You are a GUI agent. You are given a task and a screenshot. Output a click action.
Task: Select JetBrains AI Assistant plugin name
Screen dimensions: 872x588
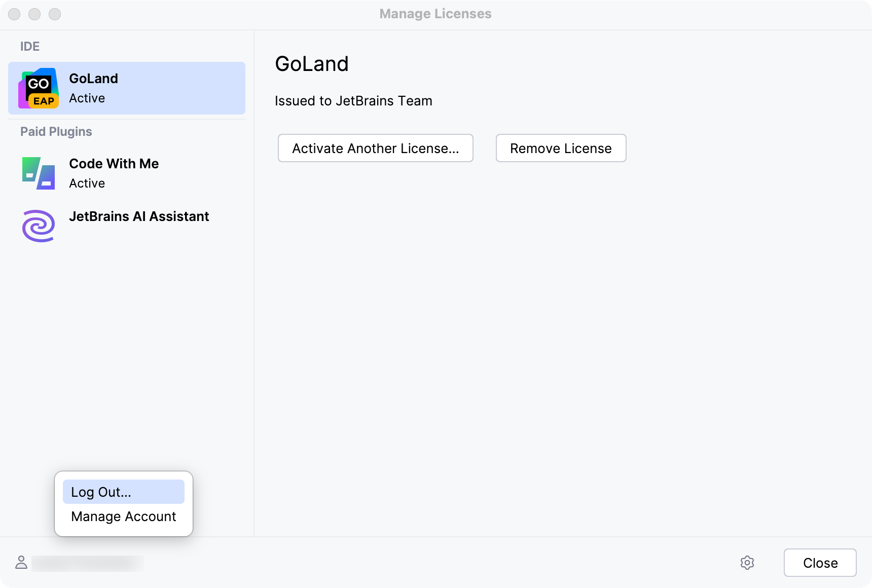139,216
